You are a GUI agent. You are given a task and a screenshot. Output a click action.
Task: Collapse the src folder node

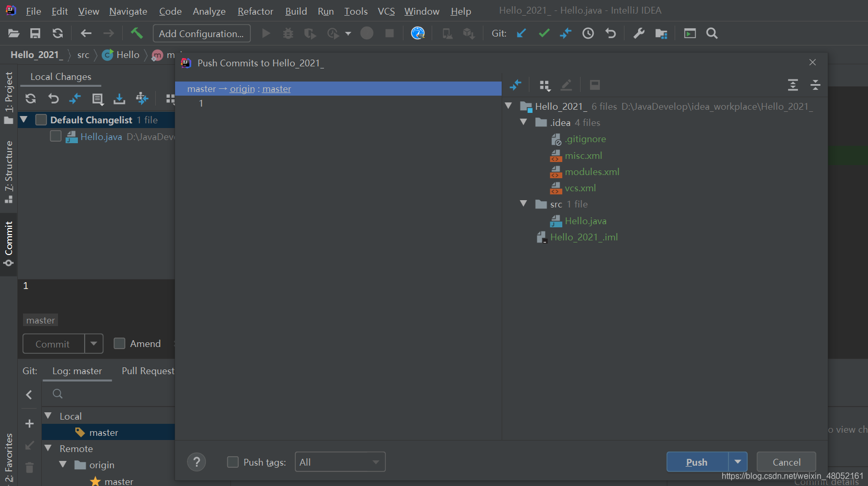click(x=524, y=204)
